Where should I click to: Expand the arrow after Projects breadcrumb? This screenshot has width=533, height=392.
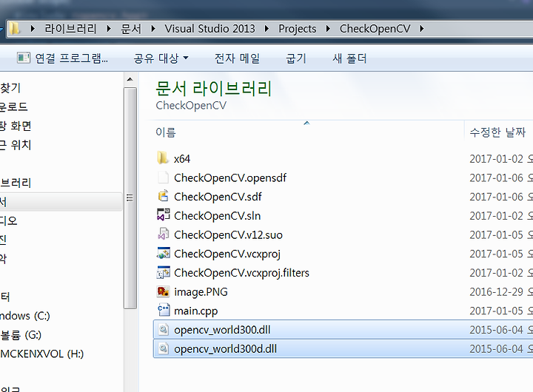point(328,29)
